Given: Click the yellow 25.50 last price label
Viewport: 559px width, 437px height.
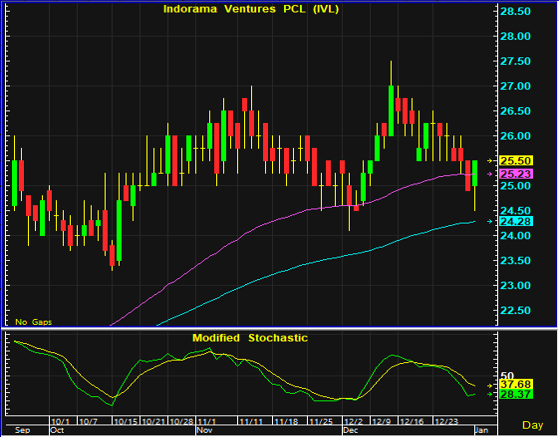Looking at the screenshot, I should click(x=516, y=161).
